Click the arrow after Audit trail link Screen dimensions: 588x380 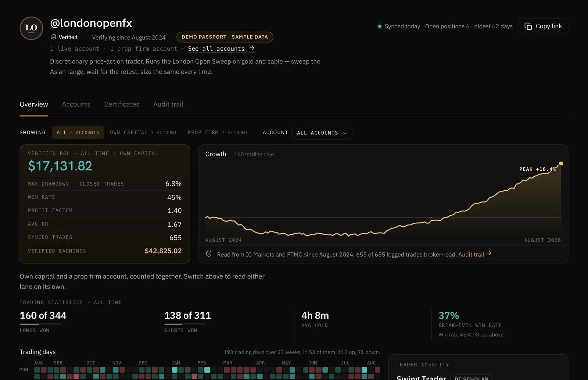coord(489,254)
